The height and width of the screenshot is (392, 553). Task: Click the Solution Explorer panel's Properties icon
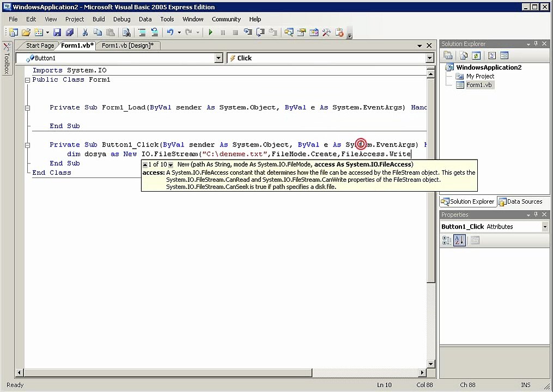coord(448,56)
